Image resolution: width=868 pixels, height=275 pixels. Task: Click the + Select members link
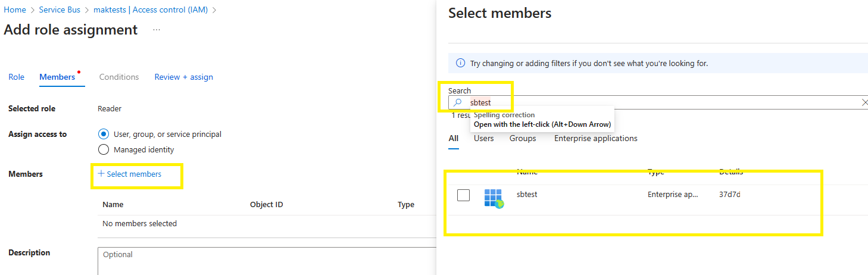(x=130, y=174)
